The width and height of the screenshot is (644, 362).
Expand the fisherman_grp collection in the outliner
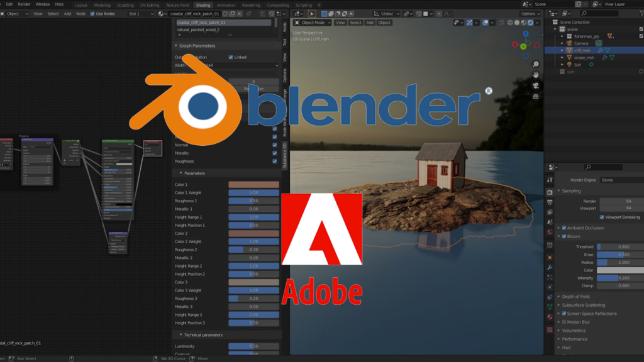pos(562,36)
